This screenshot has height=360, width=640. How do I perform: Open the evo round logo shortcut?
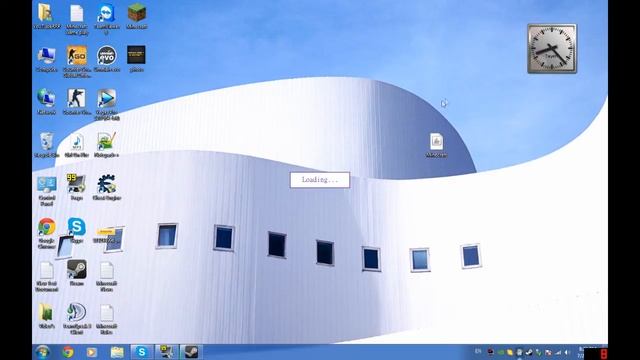tap(107, 59)
